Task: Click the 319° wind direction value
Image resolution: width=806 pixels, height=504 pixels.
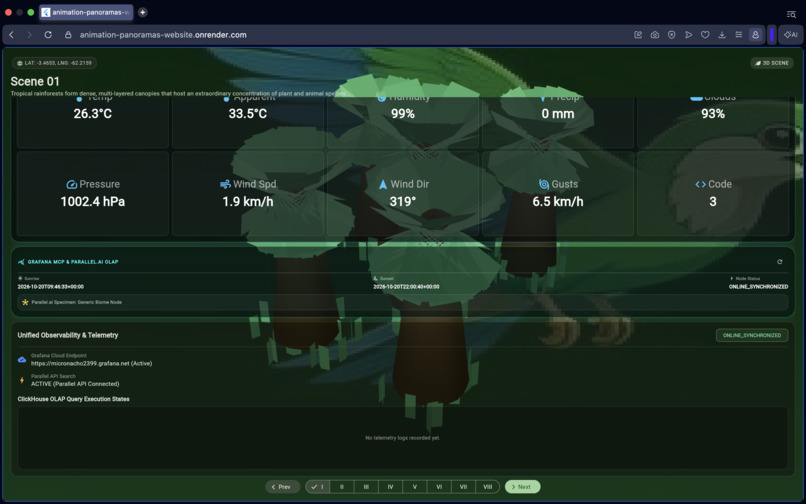Action: (403, 202)
